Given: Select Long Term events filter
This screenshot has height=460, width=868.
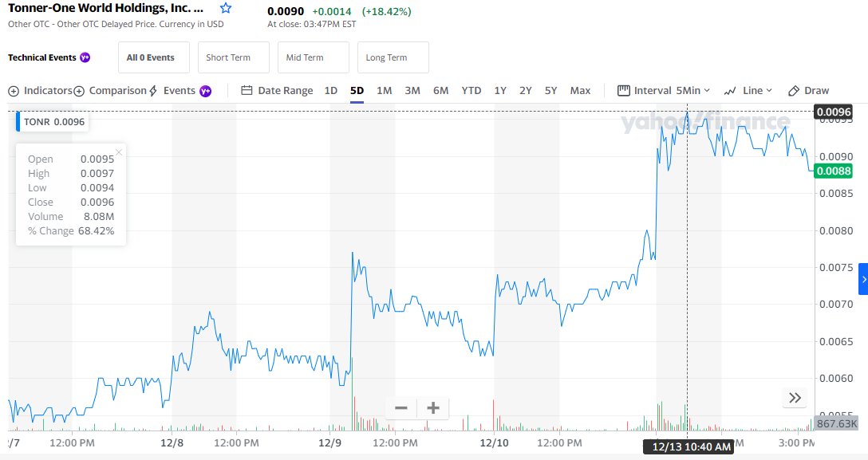Looking at the screenshot, I should point(393,57).
